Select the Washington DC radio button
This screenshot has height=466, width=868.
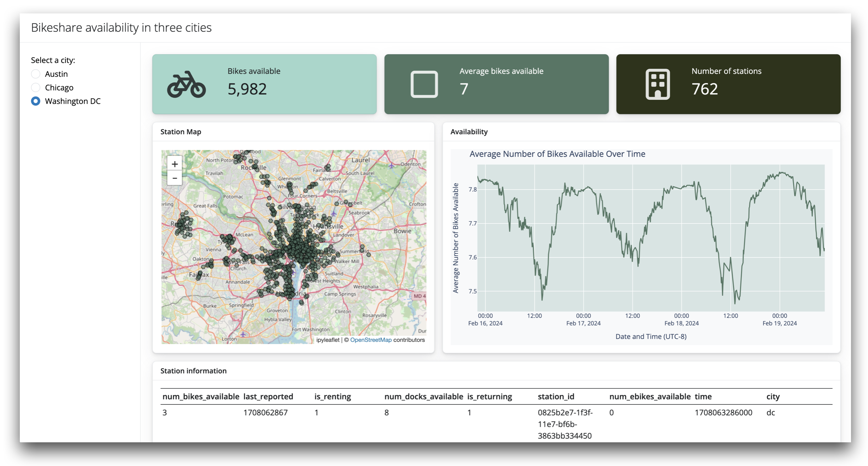click(x=36, y=101)
